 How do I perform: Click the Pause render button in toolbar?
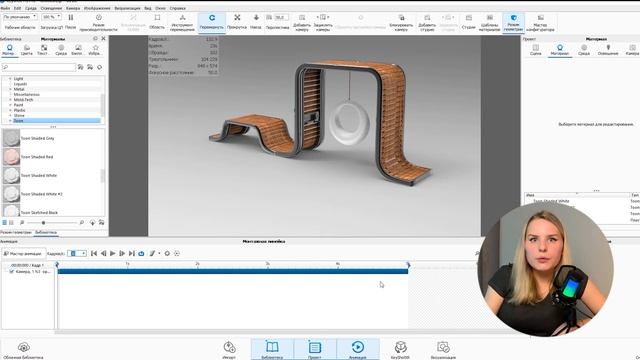tap(71, 22)
